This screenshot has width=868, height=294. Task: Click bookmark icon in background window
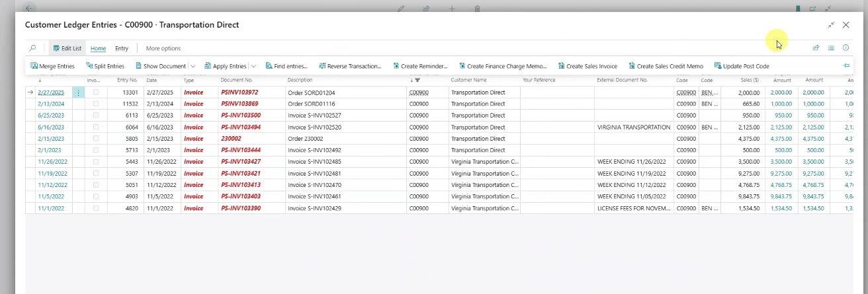click(798, 9)
